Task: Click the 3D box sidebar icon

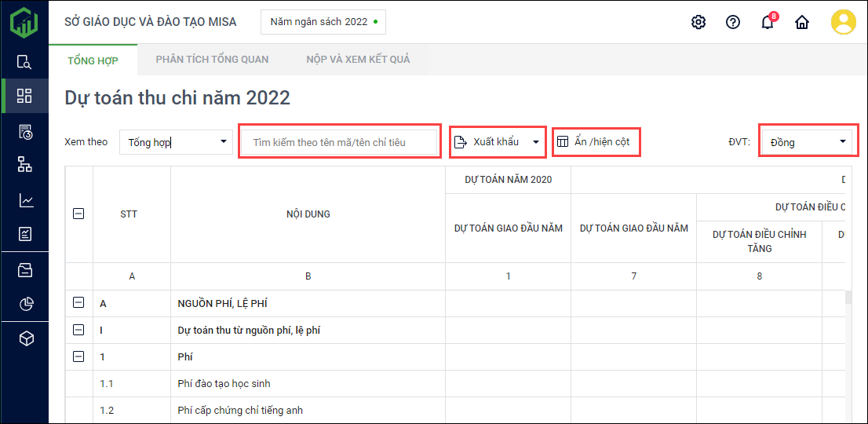Action: [x=25, y=338]
